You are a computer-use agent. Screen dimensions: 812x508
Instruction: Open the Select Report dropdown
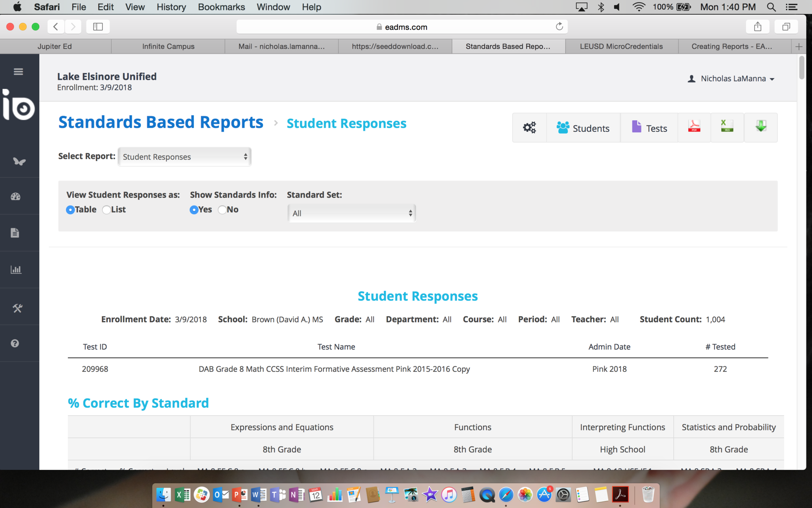click(184, 157)
